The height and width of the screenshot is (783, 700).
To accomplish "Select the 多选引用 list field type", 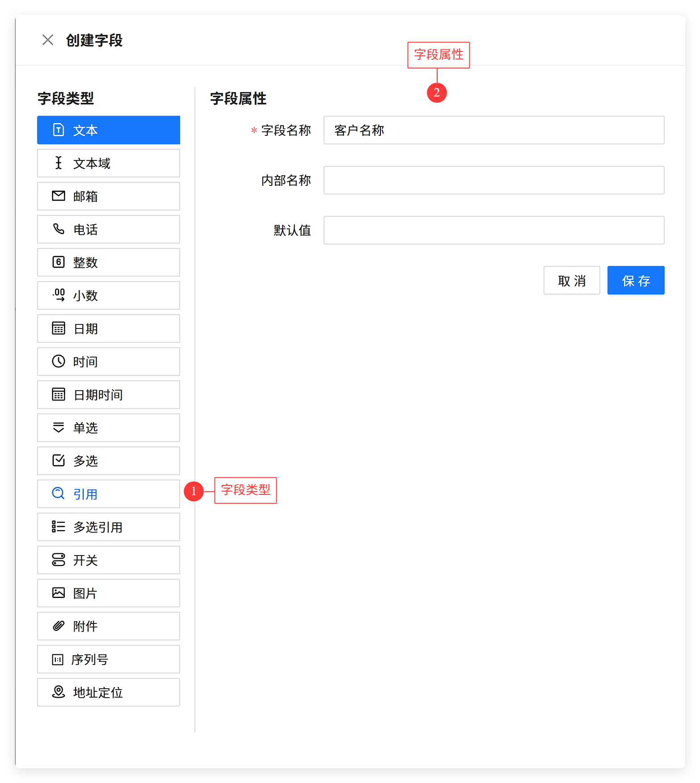I will tap(109, 527).
